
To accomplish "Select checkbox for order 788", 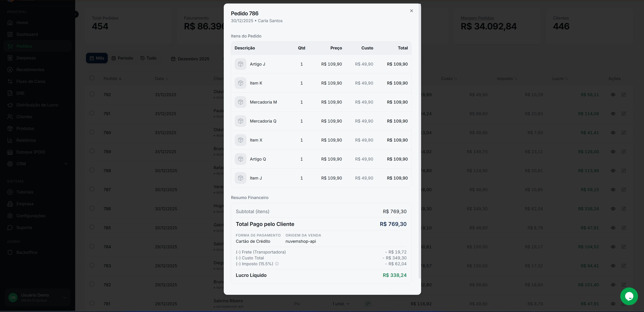I will click(92, 170).
